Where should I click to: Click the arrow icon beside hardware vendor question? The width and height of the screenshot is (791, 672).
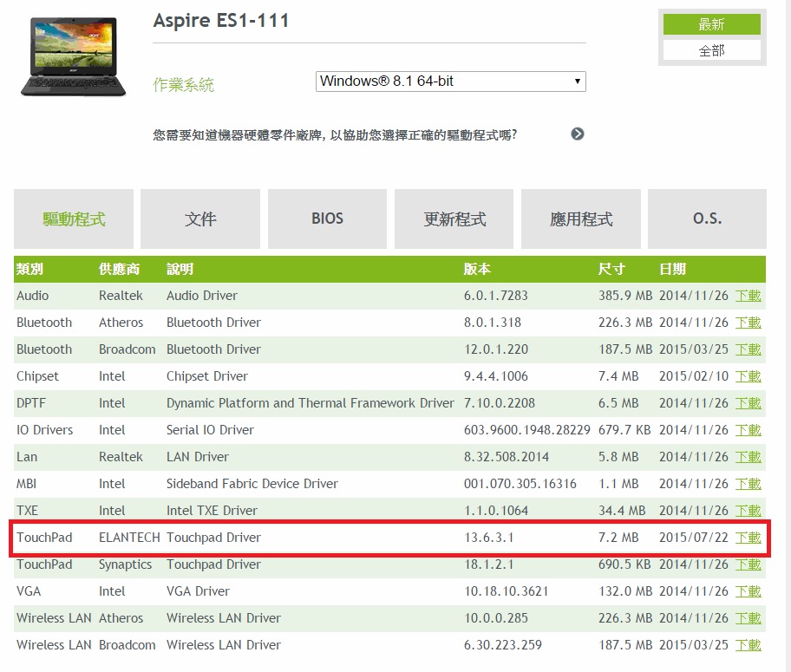tap(577, 134)
